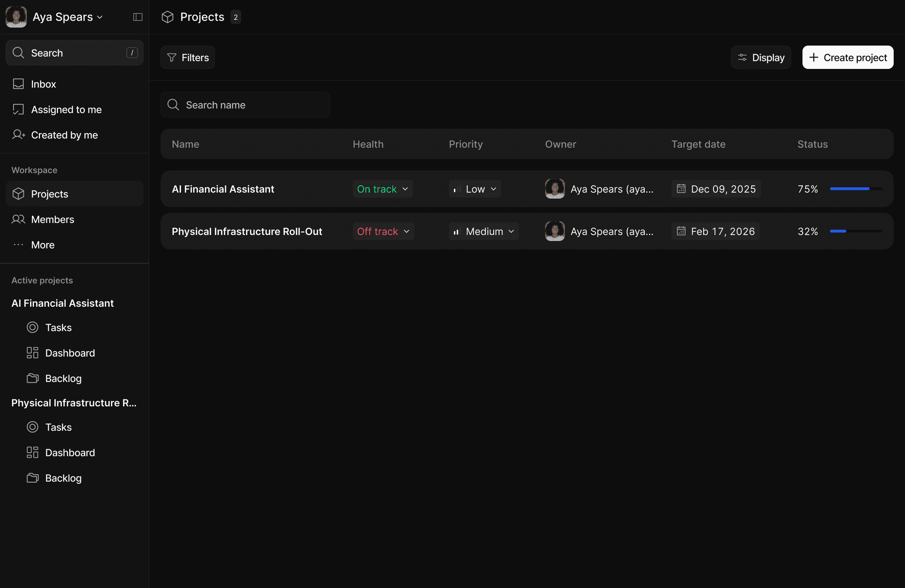Viewport: 905px width, 588px height.
Task: Open Members from the workspace section
Action: 52,219
